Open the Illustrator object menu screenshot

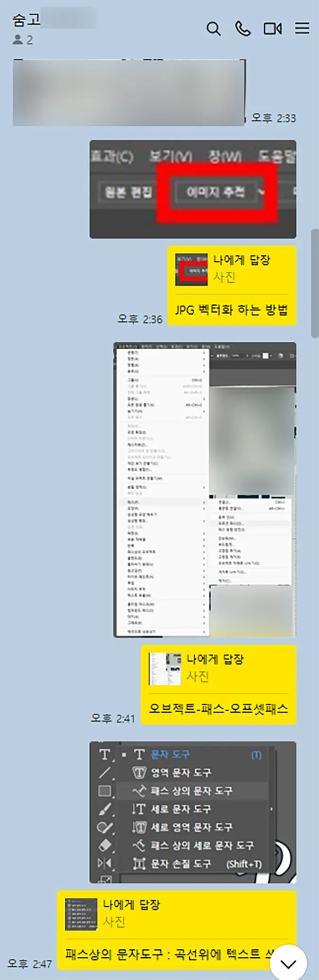point(205,490)
